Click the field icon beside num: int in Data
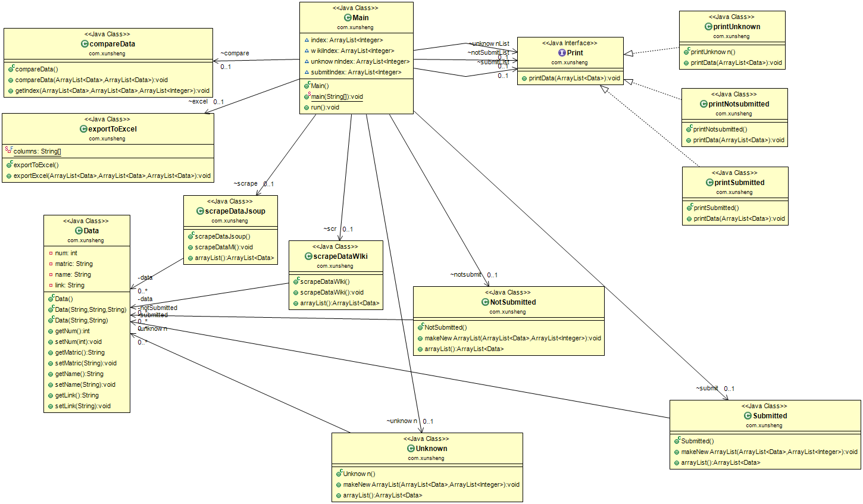Screen dimensions: 863x504 50,253
